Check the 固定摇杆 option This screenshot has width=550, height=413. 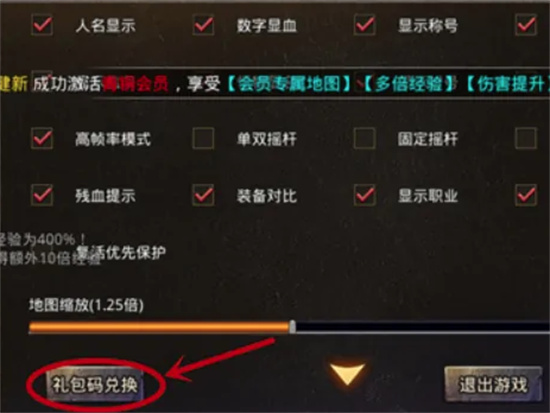pos(365,138)
